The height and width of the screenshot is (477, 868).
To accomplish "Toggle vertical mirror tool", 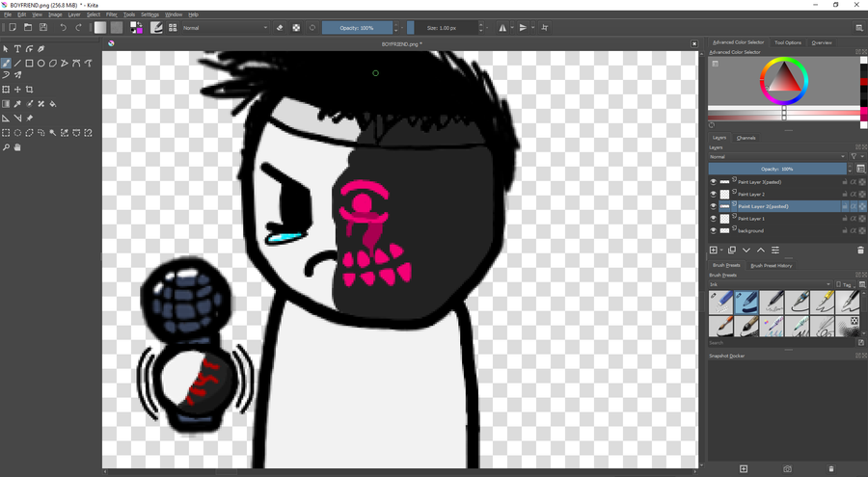I will tap(523, 27).
